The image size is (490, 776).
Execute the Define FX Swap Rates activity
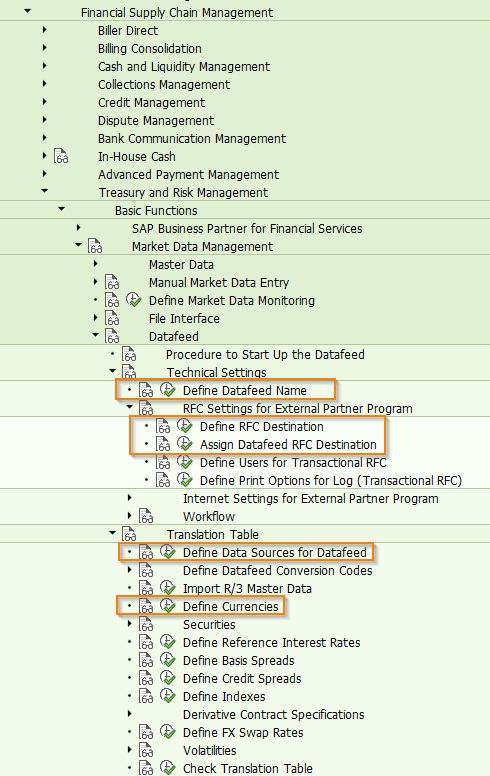pyautogui.click(x=168, y=732)
